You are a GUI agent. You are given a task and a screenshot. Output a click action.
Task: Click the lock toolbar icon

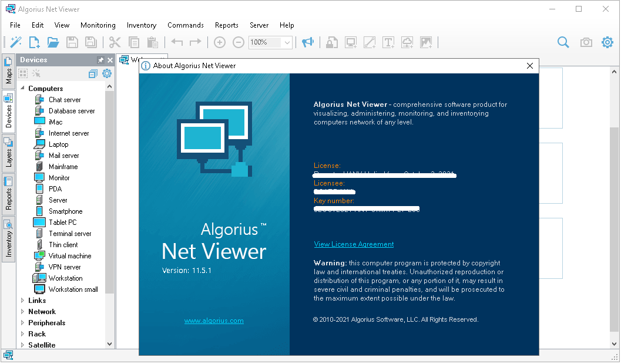(332, 42)
